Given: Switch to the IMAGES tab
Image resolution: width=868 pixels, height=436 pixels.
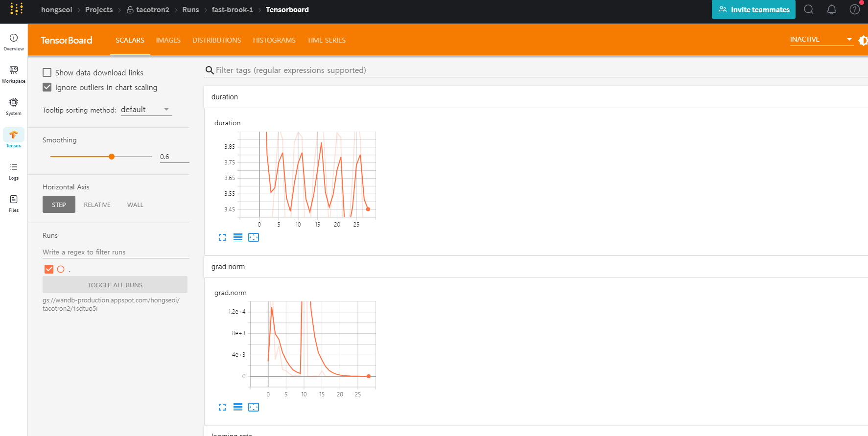Looking at the screenshot, I should pos(168,40).
